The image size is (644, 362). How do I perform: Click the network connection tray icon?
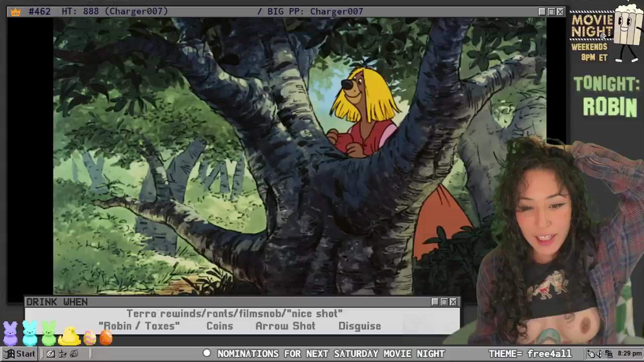pos(609,354)
